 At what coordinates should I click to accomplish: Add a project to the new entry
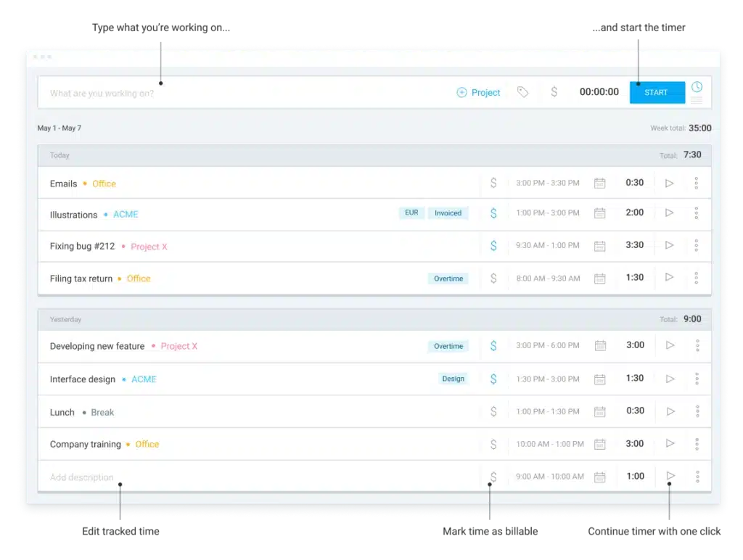(x=479, y=92)
